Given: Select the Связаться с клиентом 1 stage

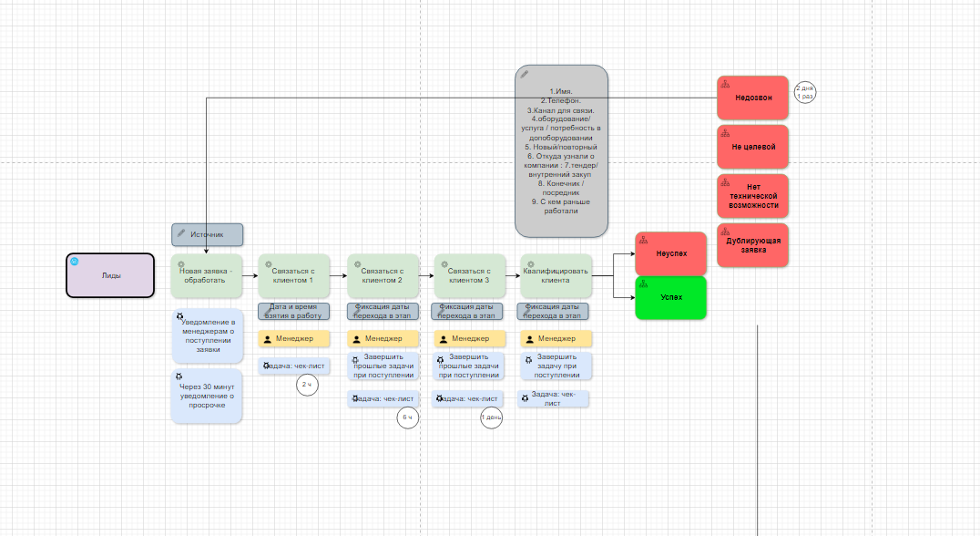Looking at the screenshot, I should [294, 276].
